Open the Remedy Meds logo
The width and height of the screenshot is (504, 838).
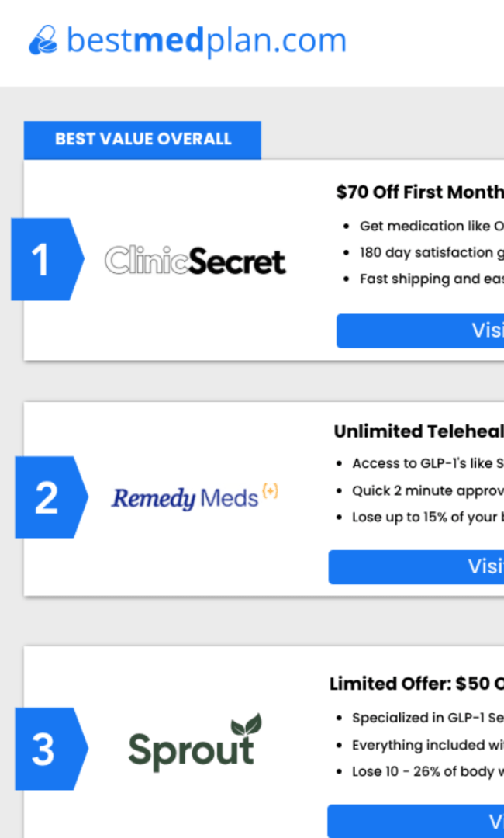pos(194,497)
